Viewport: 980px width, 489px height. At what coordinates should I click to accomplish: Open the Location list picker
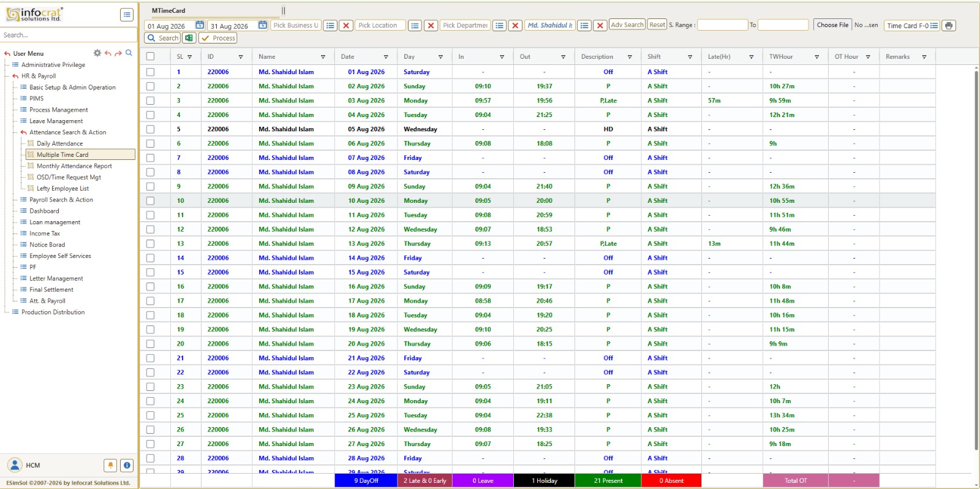tap(415, 25)
